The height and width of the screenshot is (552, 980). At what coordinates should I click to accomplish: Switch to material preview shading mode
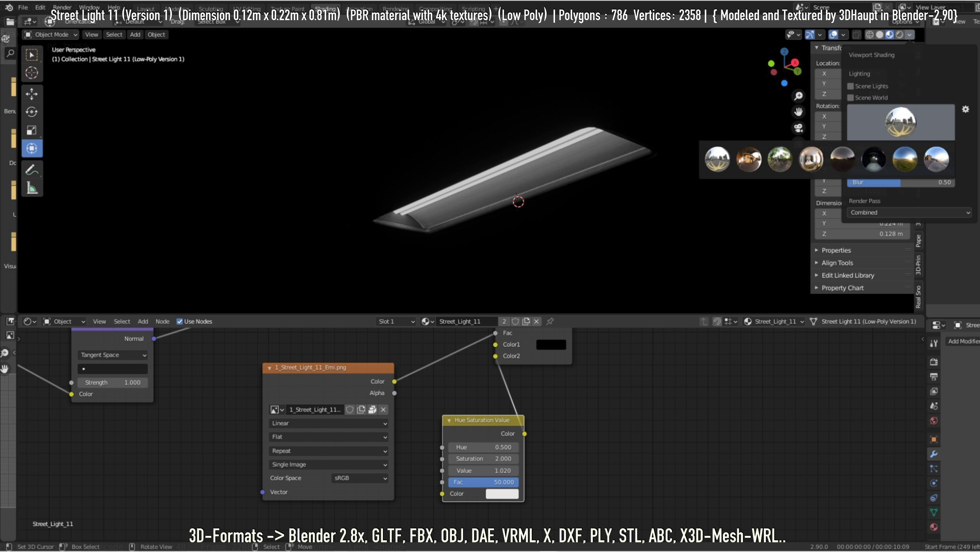pyautogui.click(x=889, y=35)
